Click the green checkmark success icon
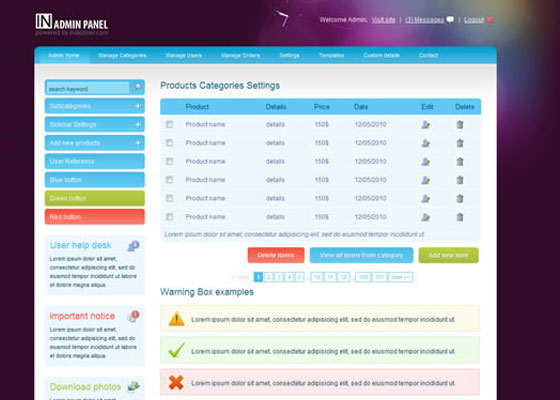The image size is (560, 400). click(x=176, y=350)
